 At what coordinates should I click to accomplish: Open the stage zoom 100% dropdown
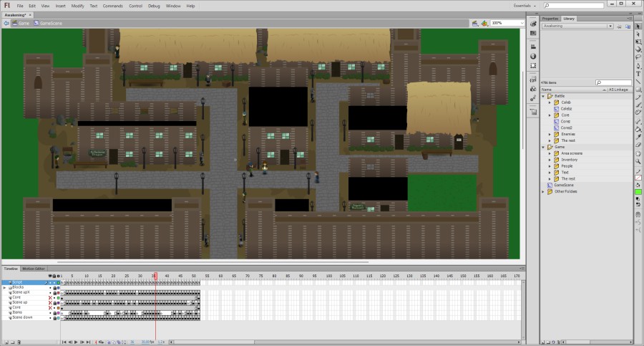point(522,23)
